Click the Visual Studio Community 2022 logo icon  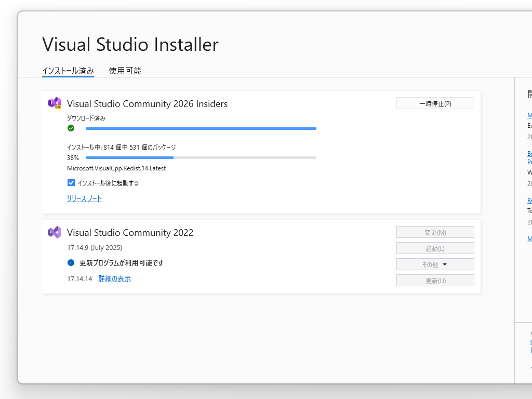[x=55, y=233]
